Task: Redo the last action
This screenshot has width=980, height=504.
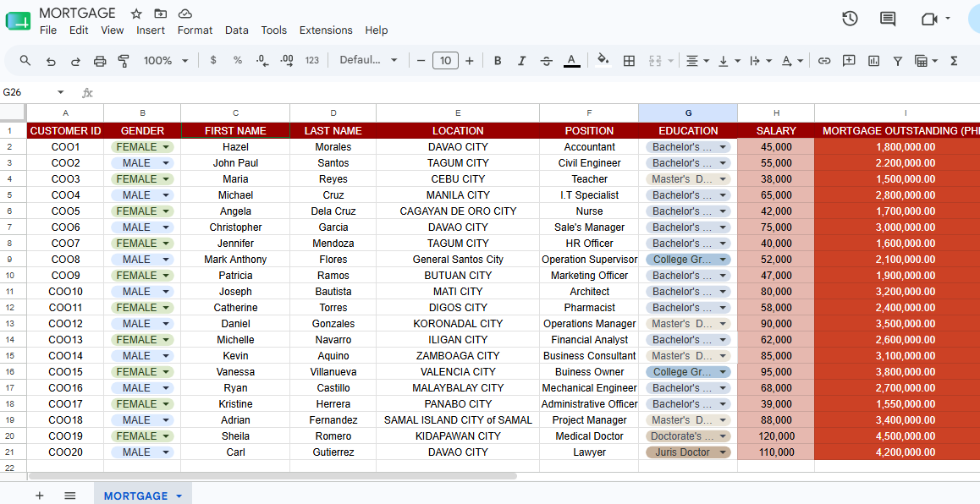Action: tap(75, 61)
